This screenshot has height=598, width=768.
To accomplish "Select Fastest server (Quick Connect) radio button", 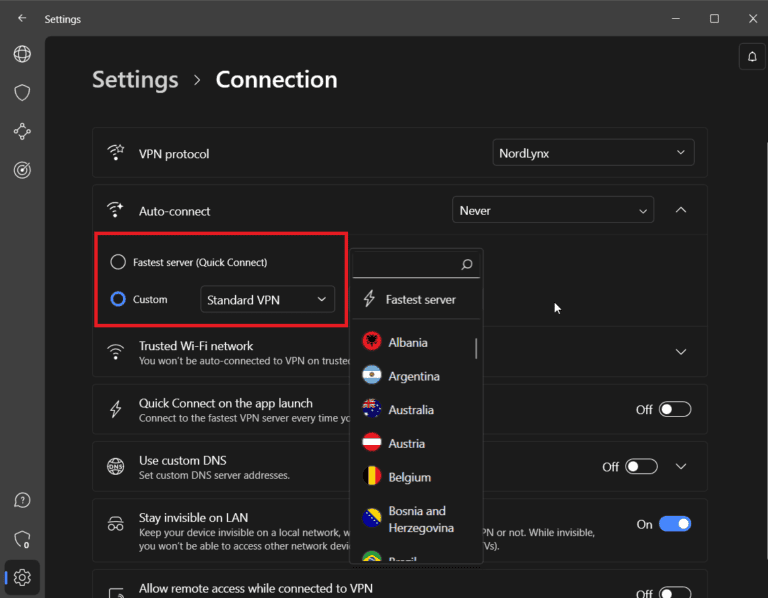I will 118,262.
